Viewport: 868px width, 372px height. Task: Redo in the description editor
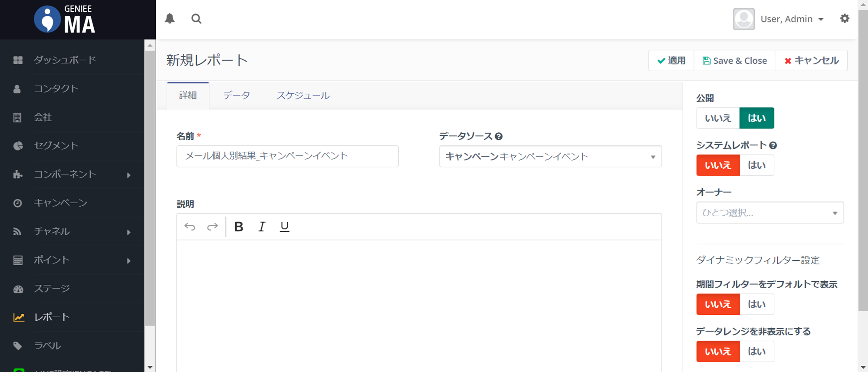click(x=212, y=227)
